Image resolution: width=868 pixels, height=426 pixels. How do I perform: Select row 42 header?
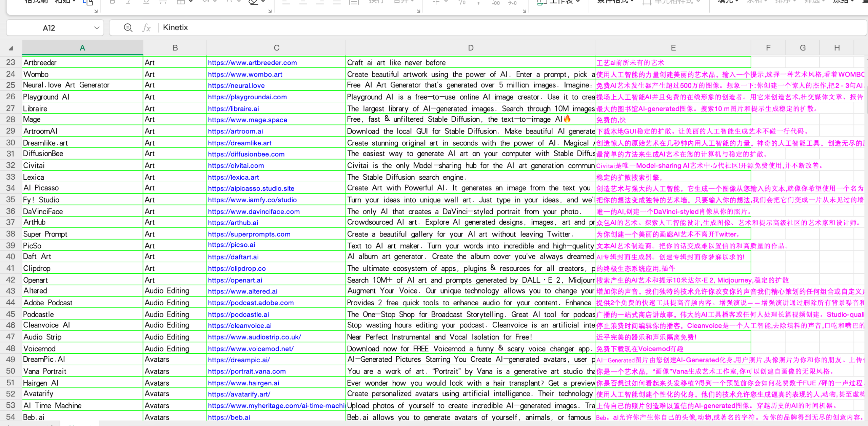tap(11, 280)
